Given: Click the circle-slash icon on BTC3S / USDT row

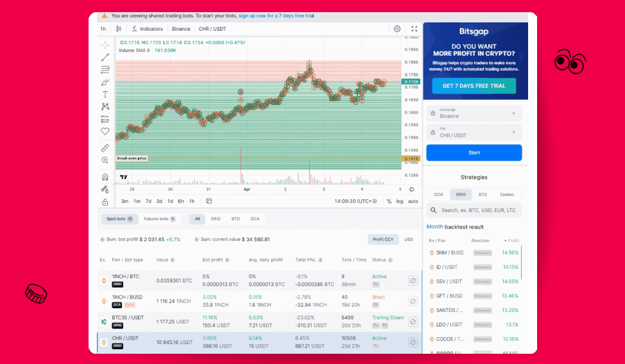Looking at the screenshot, I should click(x=413, y=322).
